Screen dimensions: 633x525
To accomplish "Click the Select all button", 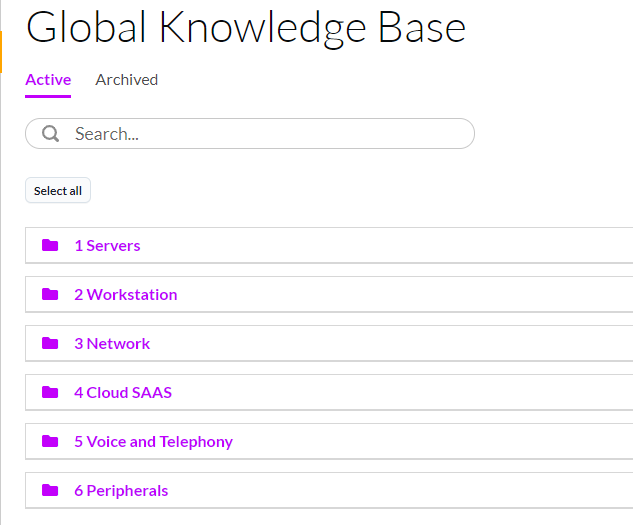I will [x=58, y=190].
